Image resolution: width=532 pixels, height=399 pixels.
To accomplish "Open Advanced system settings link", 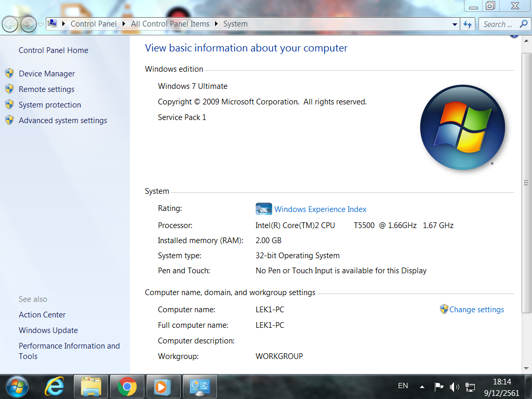I will point(63,121).
